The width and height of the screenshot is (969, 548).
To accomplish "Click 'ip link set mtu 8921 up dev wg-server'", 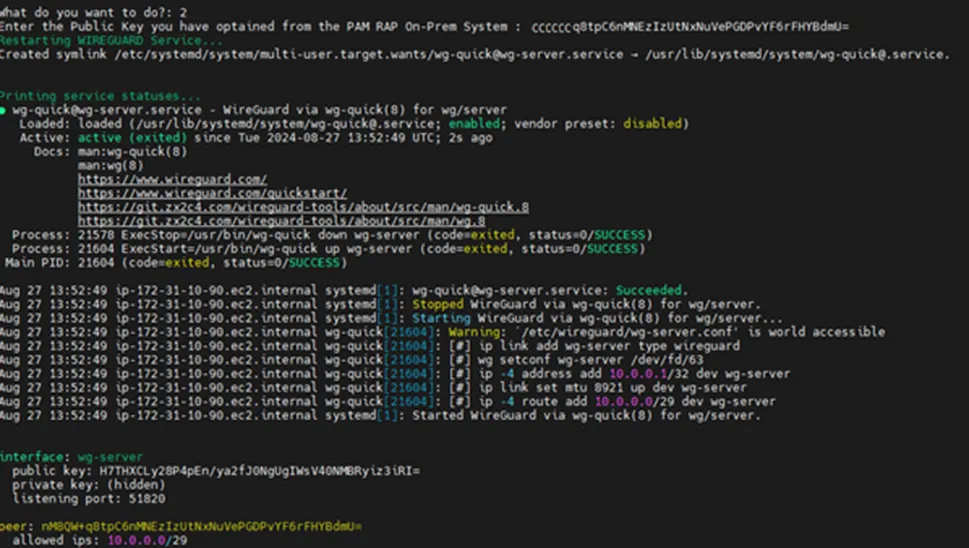I will point(613,387).
